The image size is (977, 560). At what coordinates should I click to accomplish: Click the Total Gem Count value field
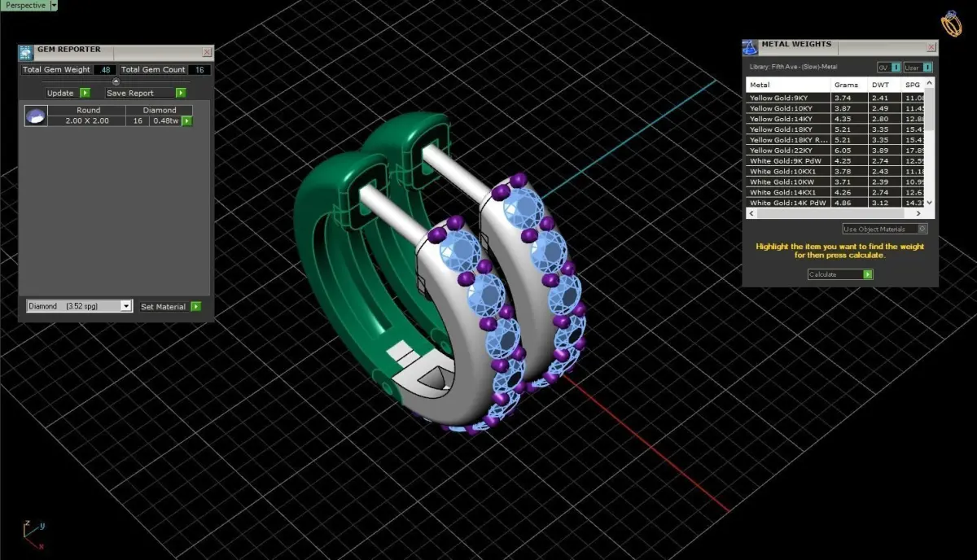click(x=199, y=70)
